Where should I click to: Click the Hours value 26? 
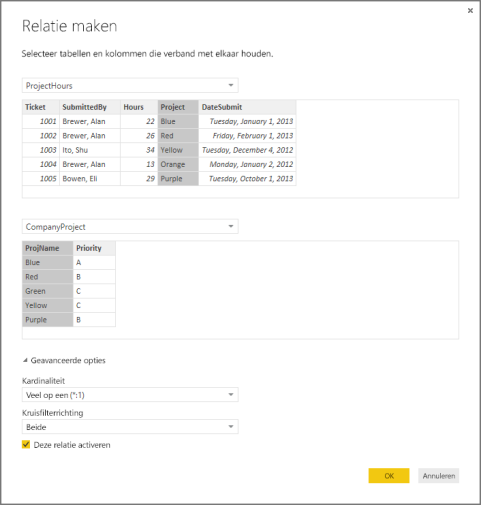[x=139, y=136]
